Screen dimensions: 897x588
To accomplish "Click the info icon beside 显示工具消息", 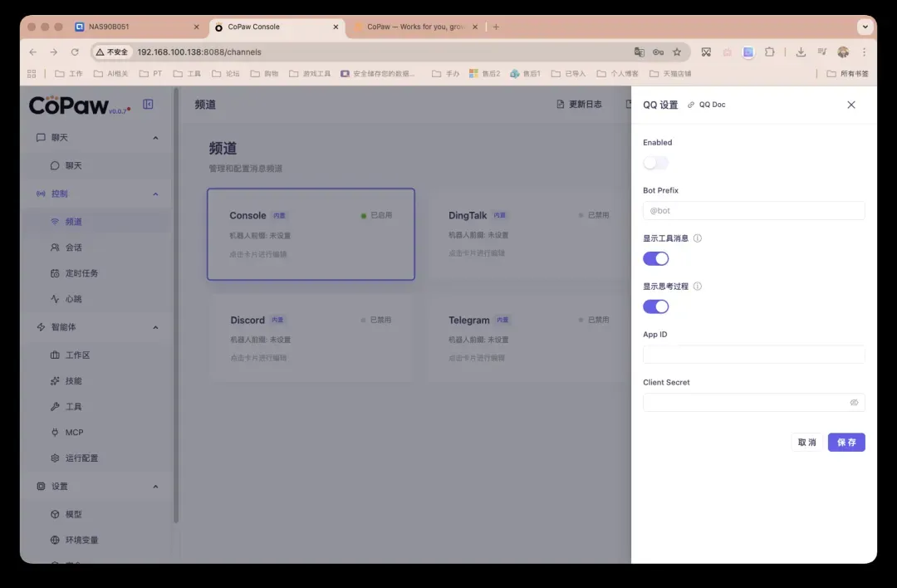I will [x=698, y=238].
